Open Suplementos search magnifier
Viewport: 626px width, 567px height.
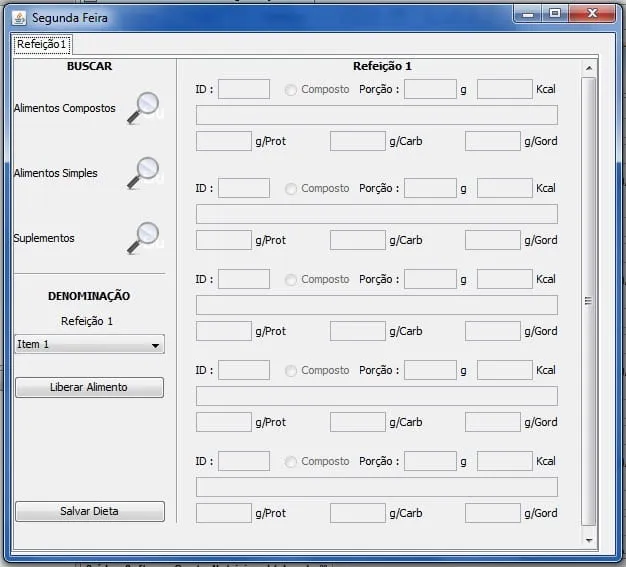click(143, 238)
